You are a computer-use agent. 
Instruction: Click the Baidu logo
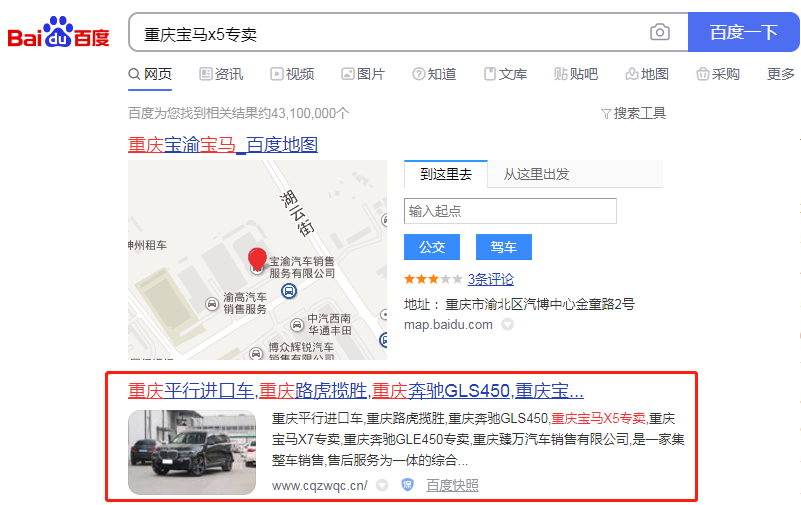tap(58, 33)
